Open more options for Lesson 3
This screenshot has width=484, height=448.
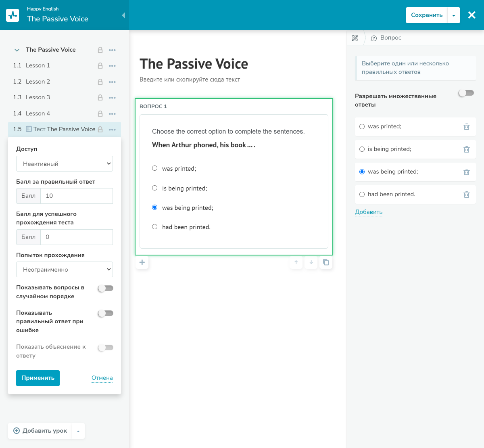point(112,98)
